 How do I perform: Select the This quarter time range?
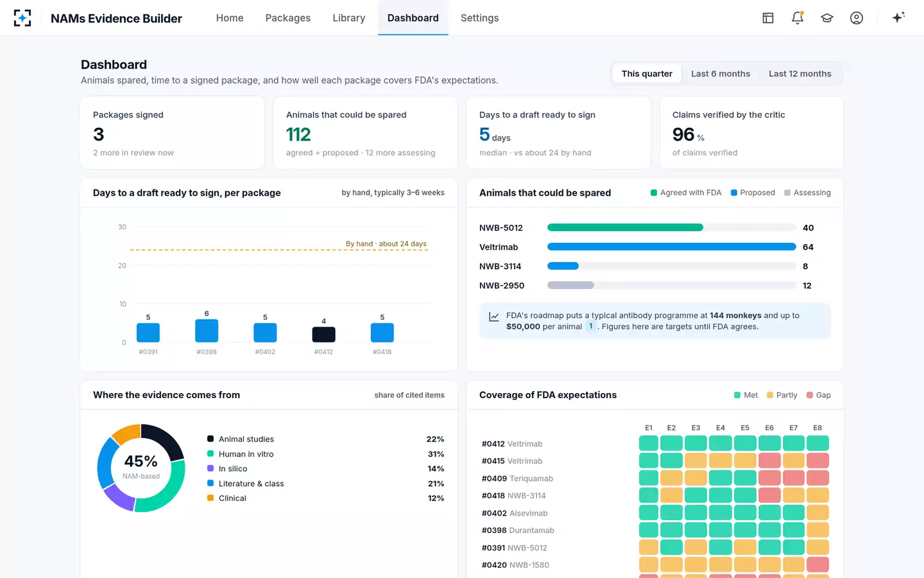[x=647, y=74]
